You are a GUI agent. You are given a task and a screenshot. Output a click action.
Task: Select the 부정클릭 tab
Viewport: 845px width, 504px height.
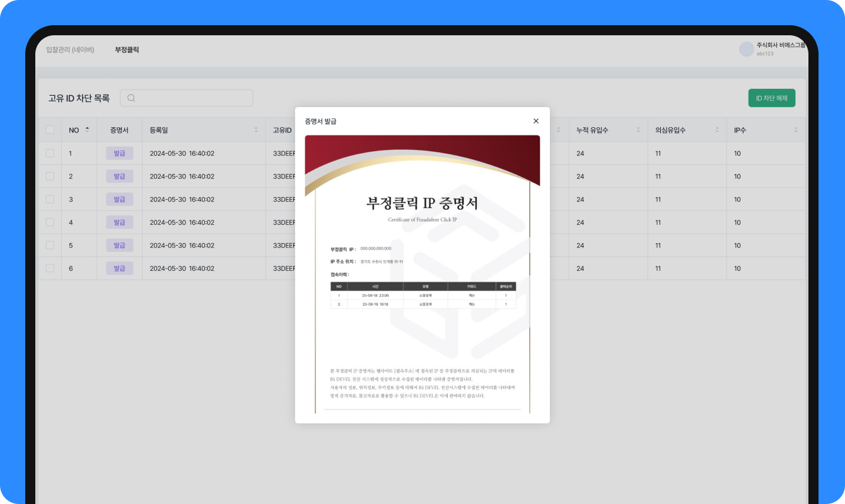point(128,49)
